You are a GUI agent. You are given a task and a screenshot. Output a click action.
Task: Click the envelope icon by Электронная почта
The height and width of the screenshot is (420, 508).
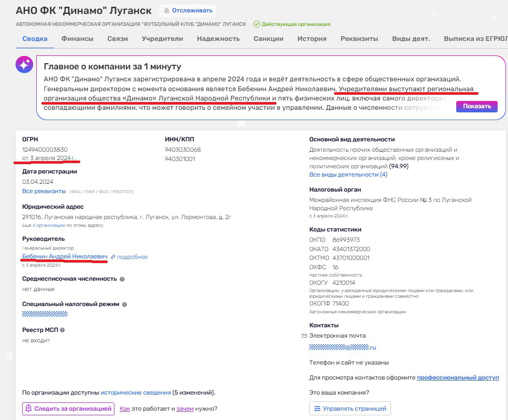[304, 336]
